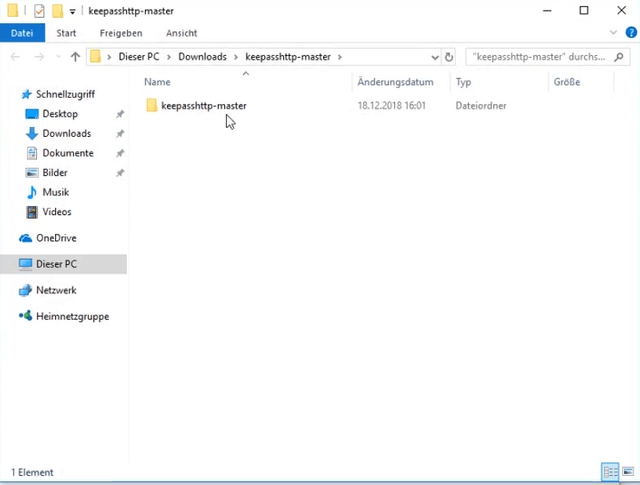Sort by Änderungsdatum column header
The height and width of the screenshot is (485, 640).
point(395,82)
